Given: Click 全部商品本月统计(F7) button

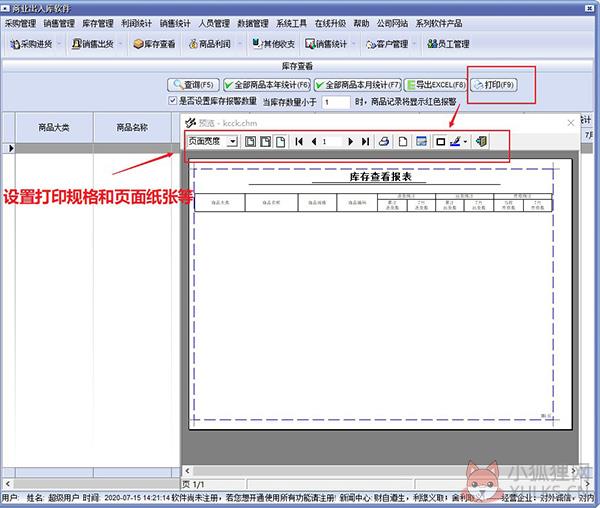Looking at the screenshot, I should tap(357, 85).
